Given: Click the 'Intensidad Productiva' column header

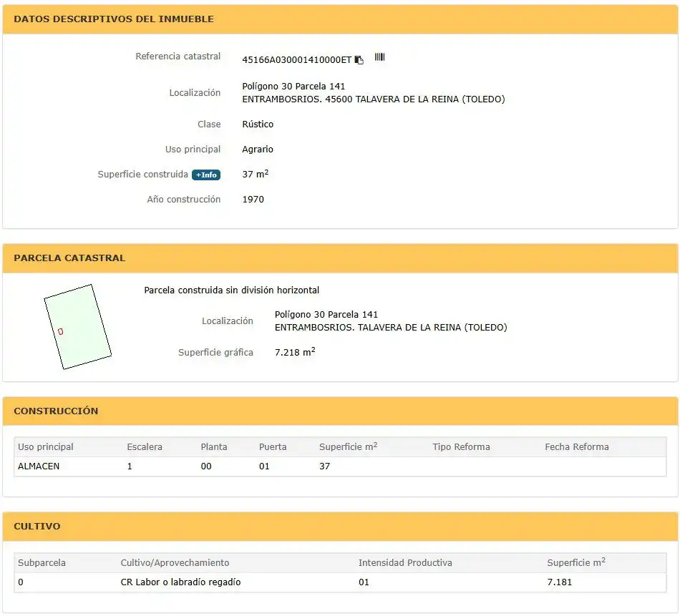Looking at the screenshot, I should point(405,562).
